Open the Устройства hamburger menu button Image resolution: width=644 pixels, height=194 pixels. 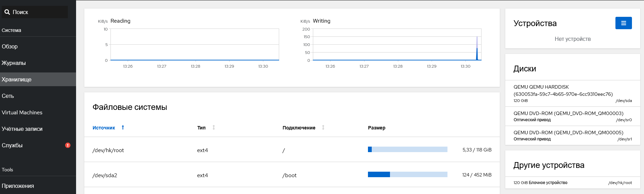(623, 23)
